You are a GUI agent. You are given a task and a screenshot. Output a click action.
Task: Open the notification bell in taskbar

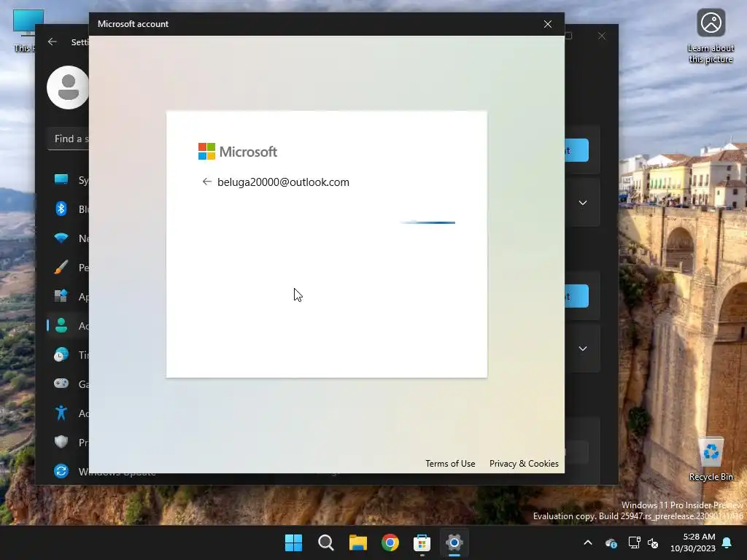(x=727, y=542)
